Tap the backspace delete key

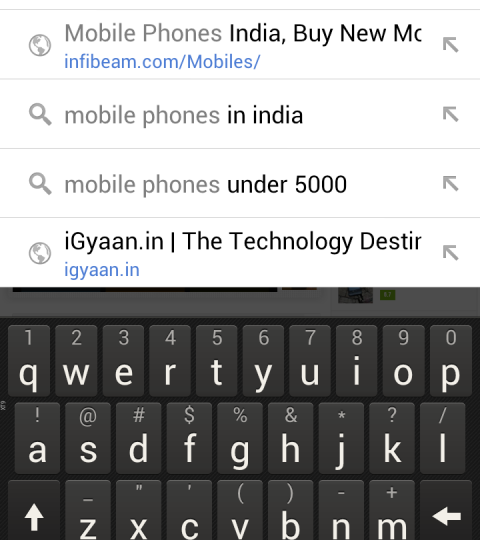(446, 511)
